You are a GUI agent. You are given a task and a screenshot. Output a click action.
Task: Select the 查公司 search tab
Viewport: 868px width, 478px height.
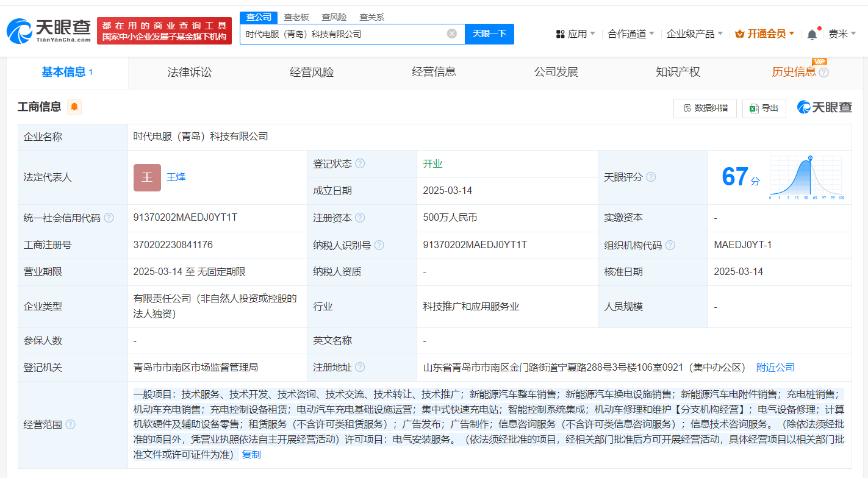(x=259, y=17)
